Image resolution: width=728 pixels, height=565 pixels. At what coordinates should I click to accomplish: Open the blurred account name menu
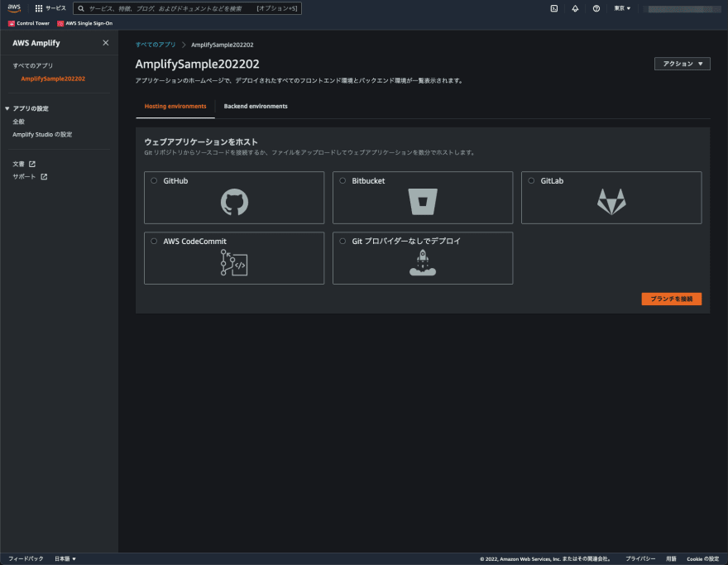[683, 9]
